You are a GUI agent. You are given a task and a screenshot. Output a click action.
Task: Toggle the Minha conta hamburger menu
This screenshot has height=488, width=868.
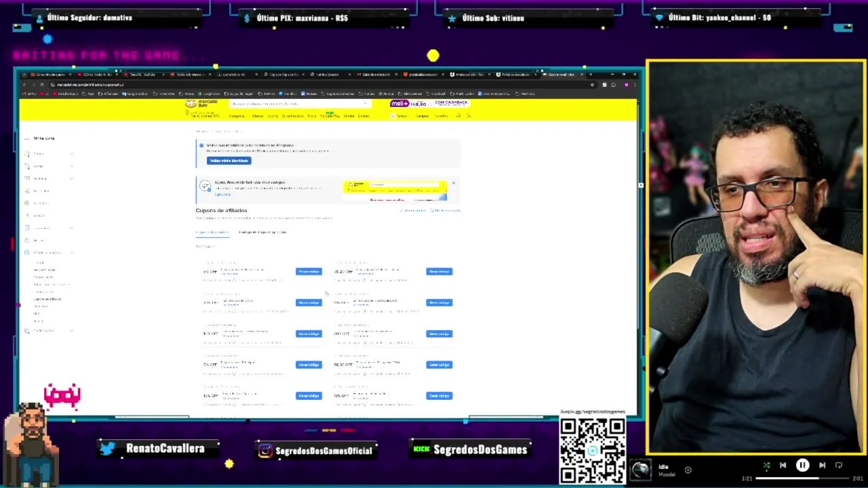click(x=26, y=138)
